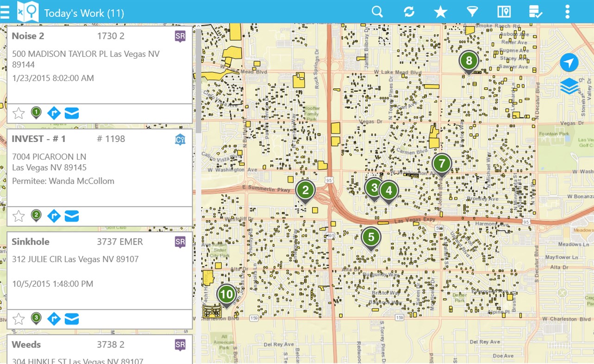This screenshot has width=594, height=364.
Task: Click the SR badge on Noise 2
Action: pyautogui.click(x=180, y=36)
